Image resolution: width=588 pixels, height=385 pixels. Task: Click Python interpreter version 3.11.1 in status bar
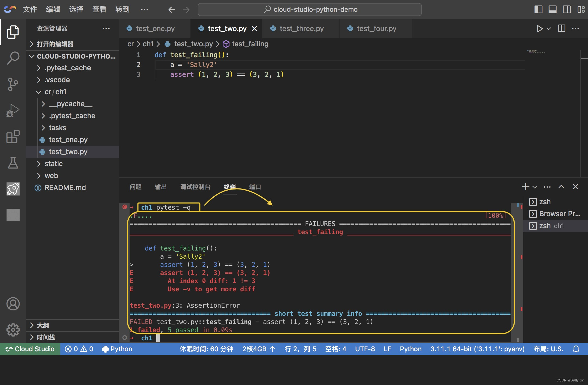click(477, 349)
